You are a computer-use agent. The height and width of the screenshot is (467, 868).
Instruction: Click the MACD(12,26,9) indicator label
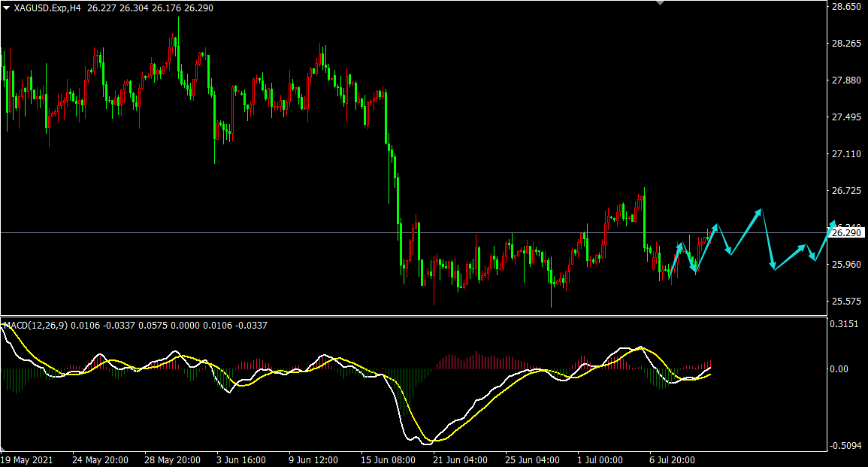[x=36, y=325]
